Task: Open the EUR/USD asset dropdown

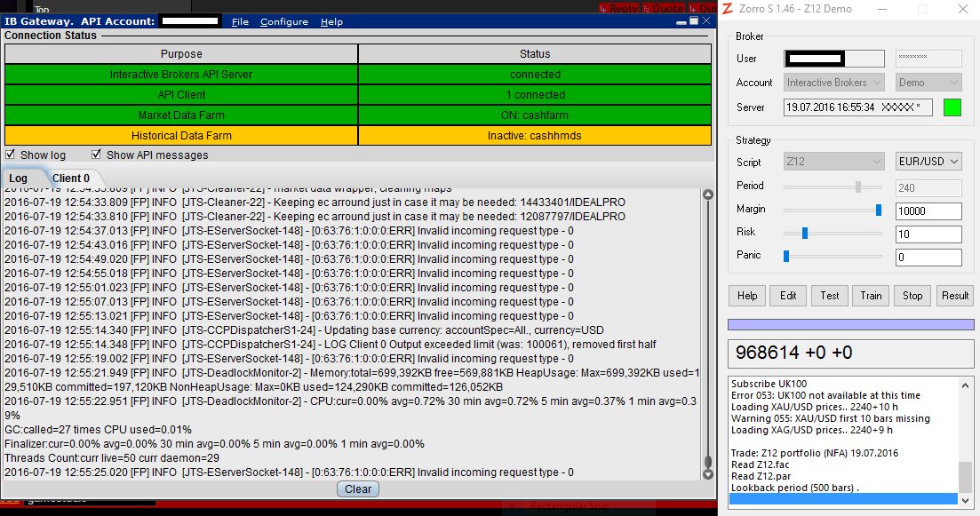Action: (x=928, y=161)
